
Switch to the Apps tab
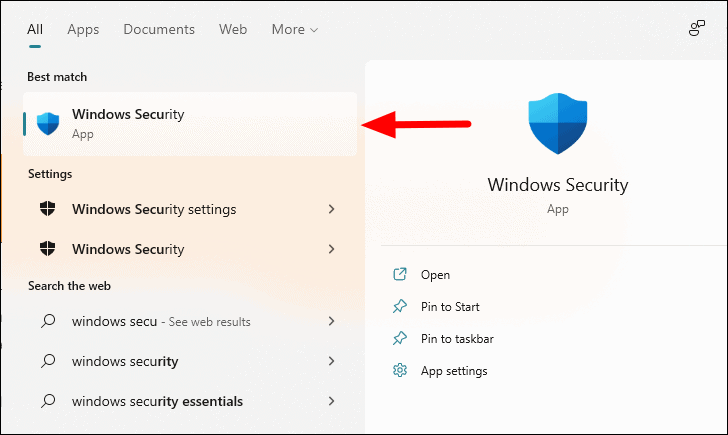[83, 29]
